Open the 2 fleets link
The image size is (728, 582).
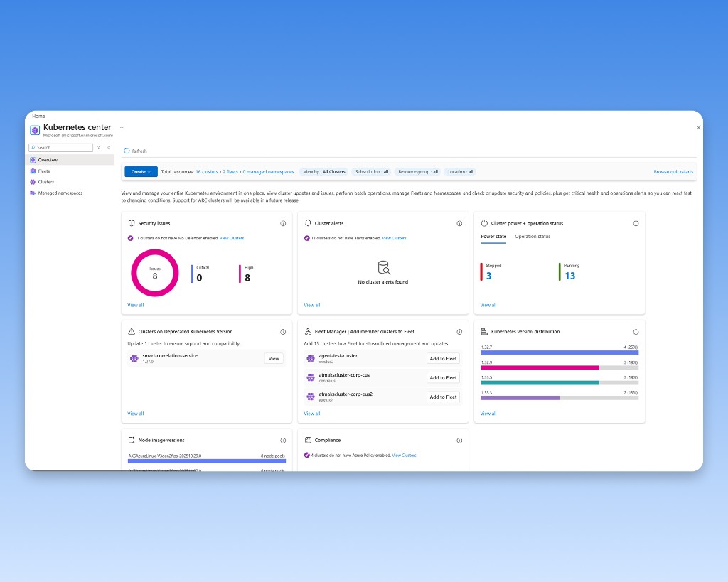[230, 172]
